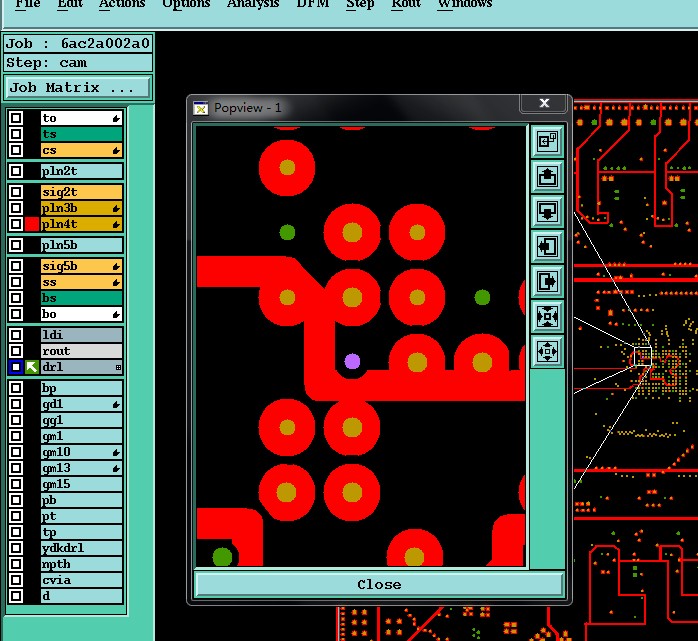The width and height of the screenshot is (698, 641).
Task: Click the small marker icon on the 'ss' row
Action: pyautogui.click(x=116, y=283)
